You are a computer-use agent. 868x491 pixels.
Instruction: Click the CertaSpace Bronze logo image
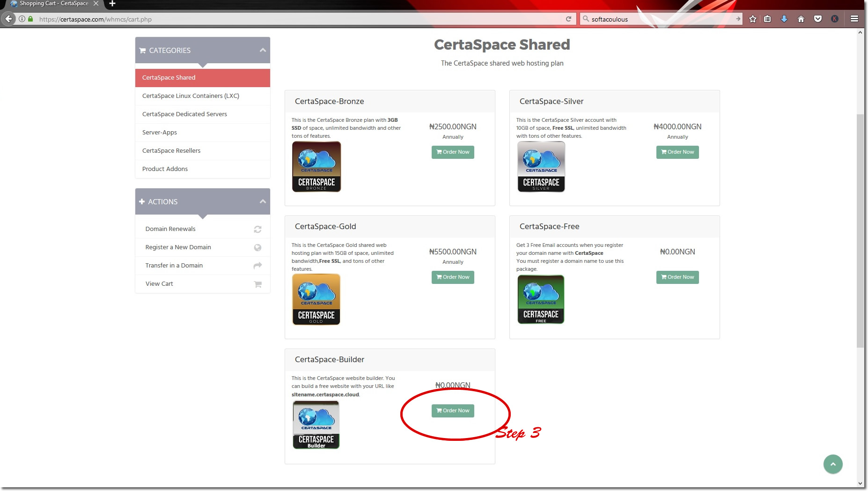(316, 167)
